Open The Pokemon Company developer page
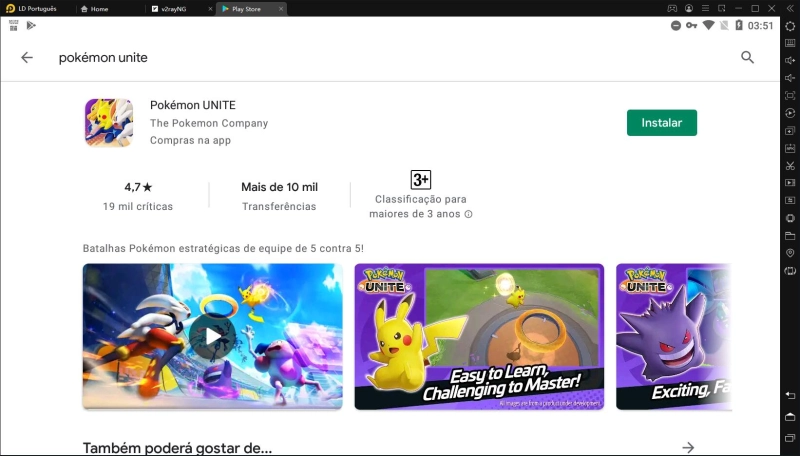 click(209, 123)
